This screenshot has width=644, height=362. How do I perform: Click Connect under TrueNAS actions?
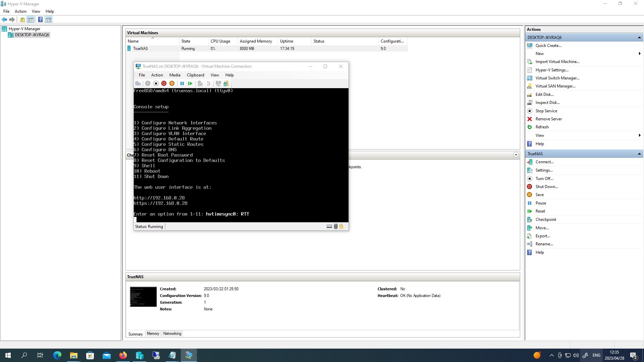coord(544,162)
